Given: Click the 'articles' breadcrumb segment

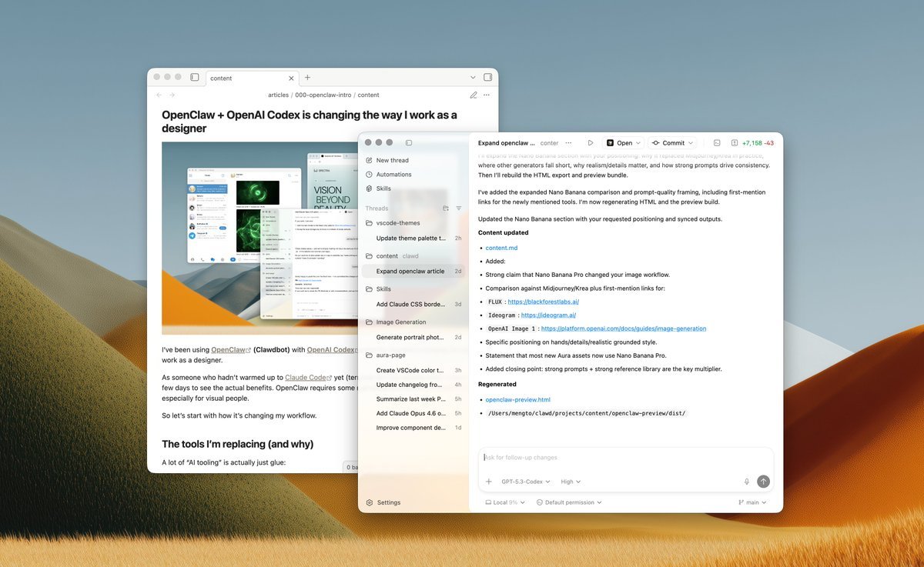Looking at the screenshot, I should [x=279, y=95].
